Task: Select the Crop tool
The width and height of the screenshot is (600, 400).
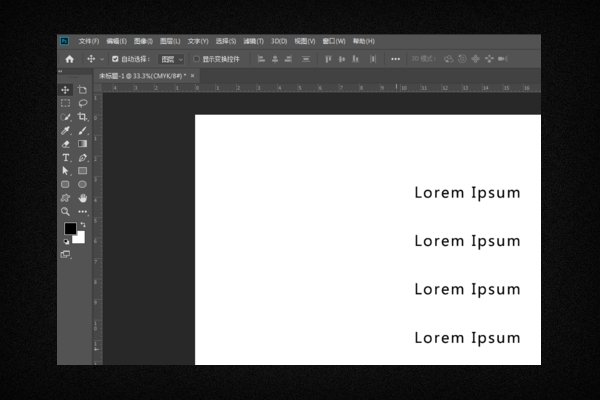Action: pos(82,117)
